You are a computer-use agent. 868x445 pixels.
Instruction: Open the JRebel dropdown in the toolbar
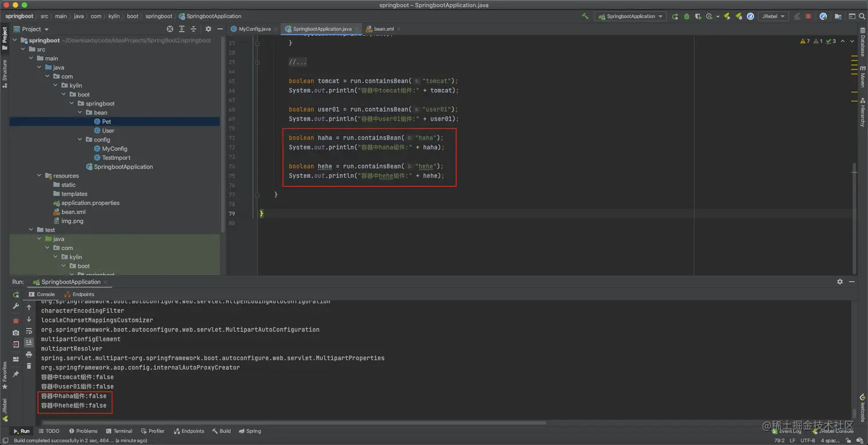(x=773, y=17)
